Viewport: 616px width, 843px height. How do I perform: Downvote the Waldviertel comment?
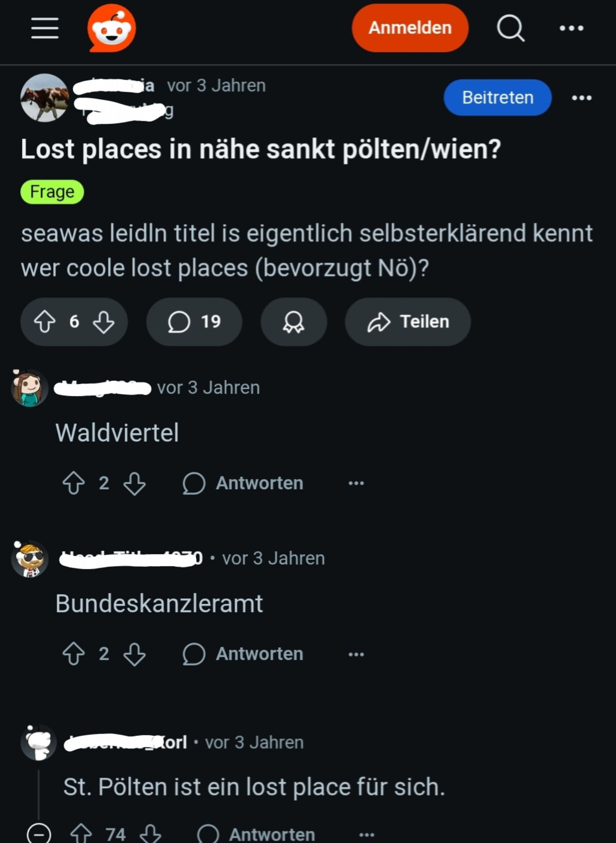coord(134,483)
